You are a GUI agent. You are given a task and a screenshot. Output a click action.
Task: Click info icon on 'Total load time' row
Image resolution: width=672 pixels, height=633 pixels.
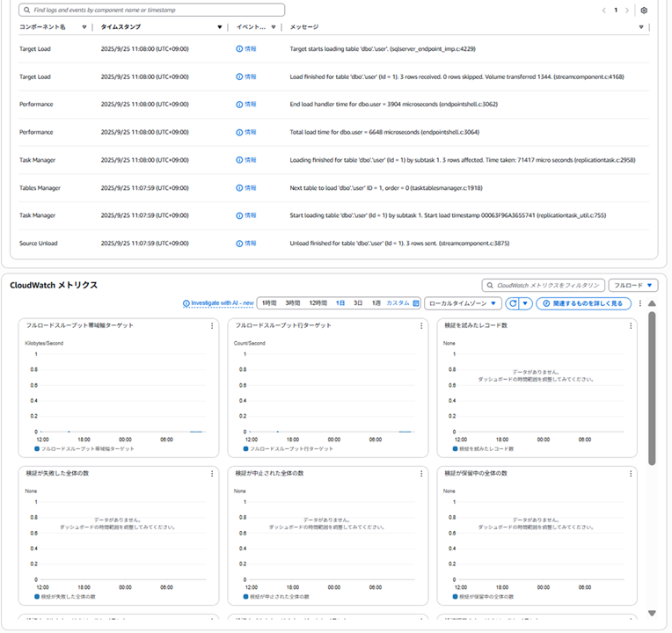(239, 133)
